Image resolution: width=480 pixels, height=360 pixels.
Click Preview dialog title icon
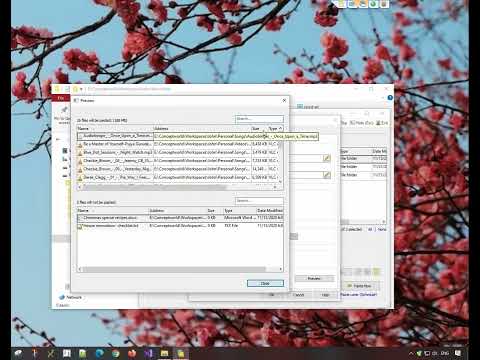point(76,100)
